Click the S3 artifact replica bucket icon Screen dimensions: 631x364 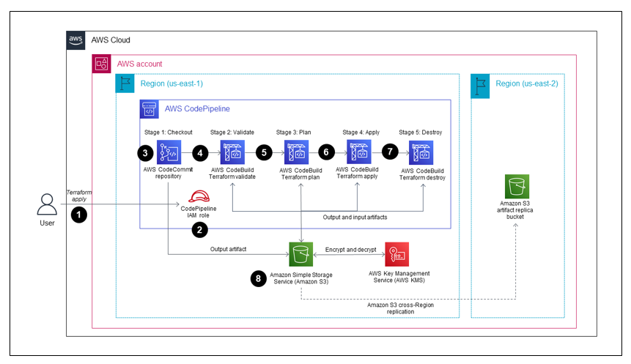517,186
